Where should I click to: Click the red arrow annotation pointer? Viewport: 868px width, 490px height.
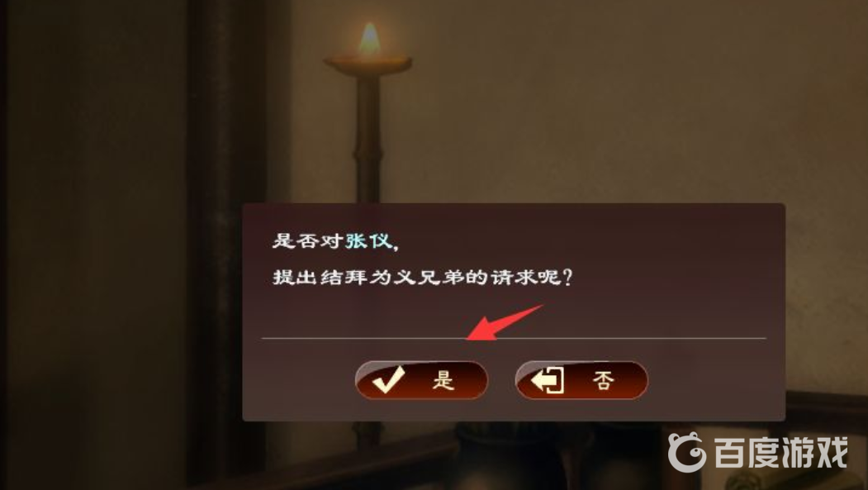pos(504,321)
